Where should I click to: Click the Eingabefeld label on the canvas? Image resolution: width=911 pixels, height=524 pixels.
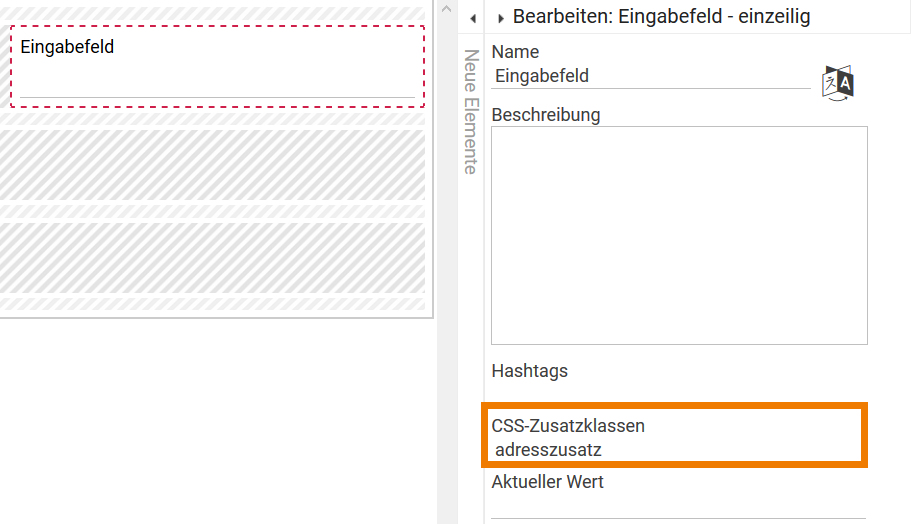[67, 47]
